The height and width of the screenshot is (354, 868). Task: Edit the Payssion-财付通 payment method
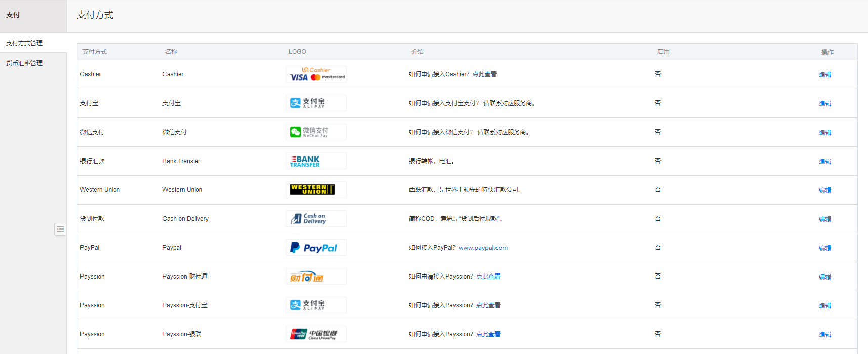click(x=825, y=277)
